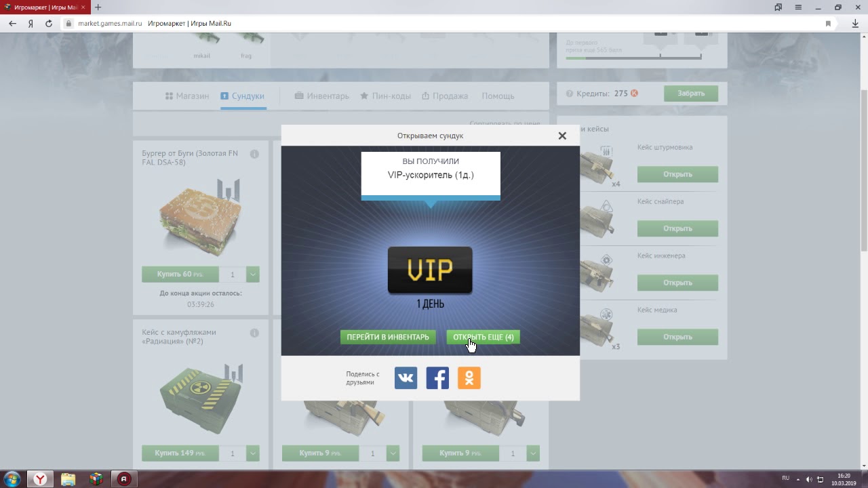
Task: Open the 'Инвентарь' tab
Action: (322, 96)
